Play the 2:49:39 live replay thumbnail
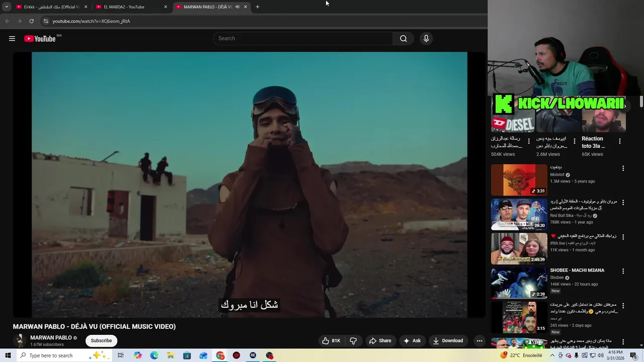 click(x=519, y=248)
